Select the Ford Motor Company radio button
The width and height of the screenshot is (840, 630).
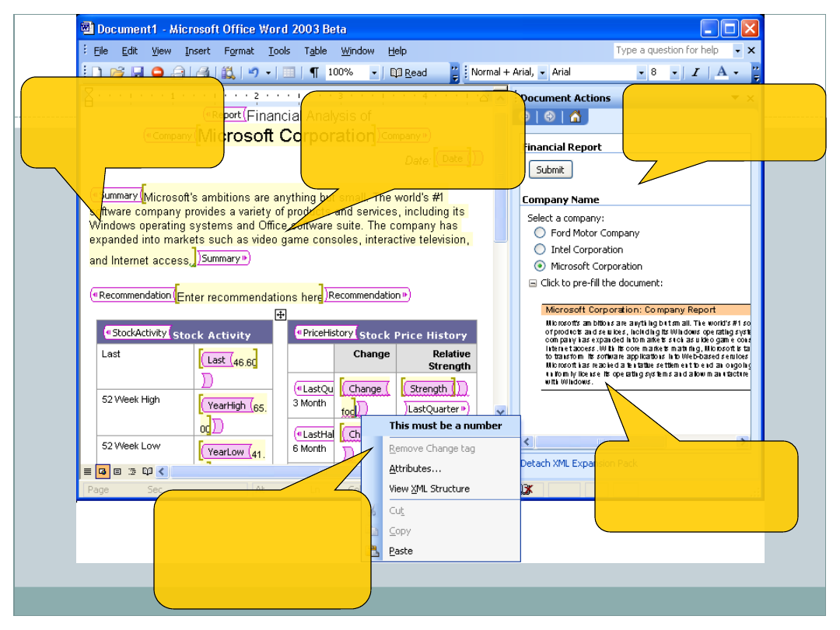coord(540,233)
